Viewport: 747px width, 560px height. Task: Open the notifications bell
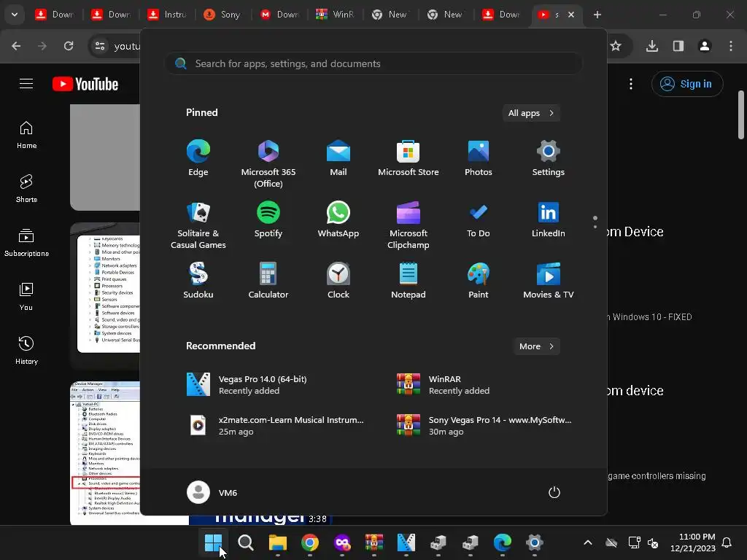(727, 542)
